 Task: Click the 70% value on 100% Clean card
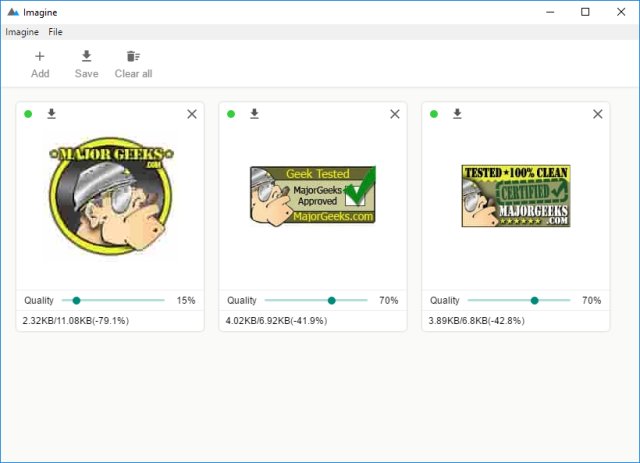tap(591, 301)
